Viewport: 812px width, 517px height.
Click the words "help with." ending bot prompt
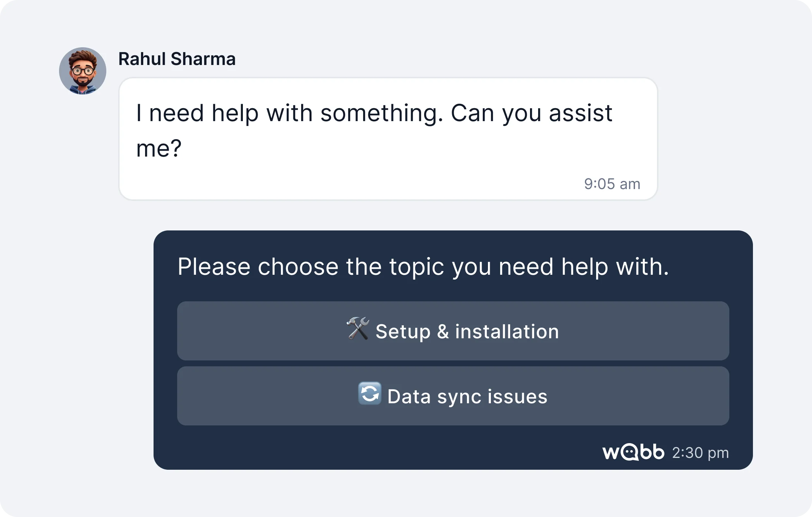tap(615, 267)
